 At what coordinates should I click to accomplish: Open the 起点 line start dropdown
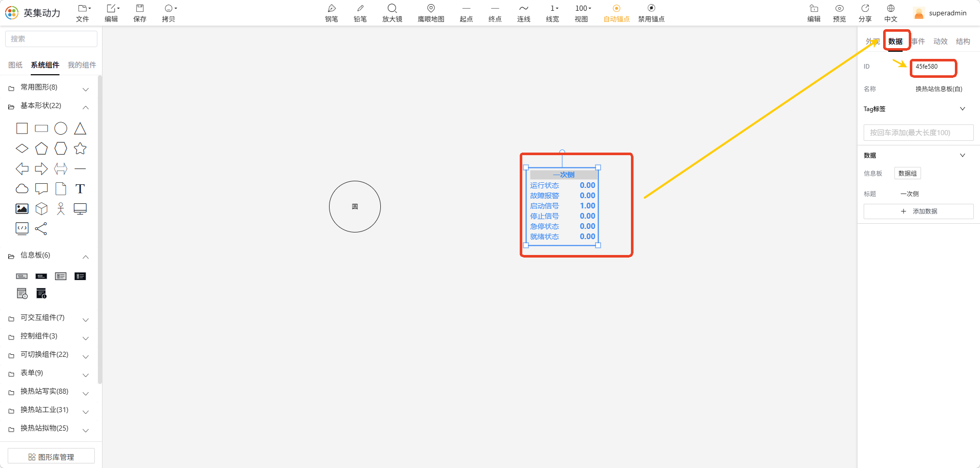tap(466, 13)
